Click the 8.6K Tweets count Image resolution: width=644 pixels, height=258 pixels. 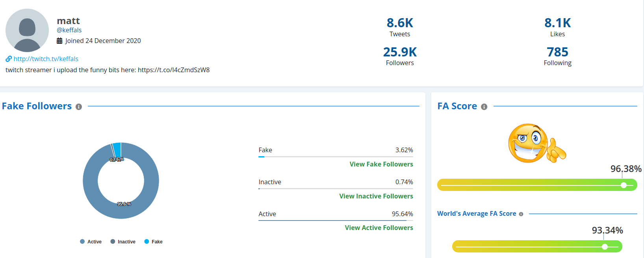tap(400, 23)
